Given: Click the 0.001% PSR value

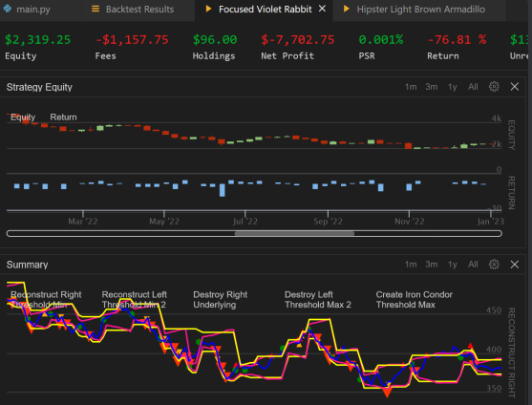Looking at the screenshot, I should point(381,40).
